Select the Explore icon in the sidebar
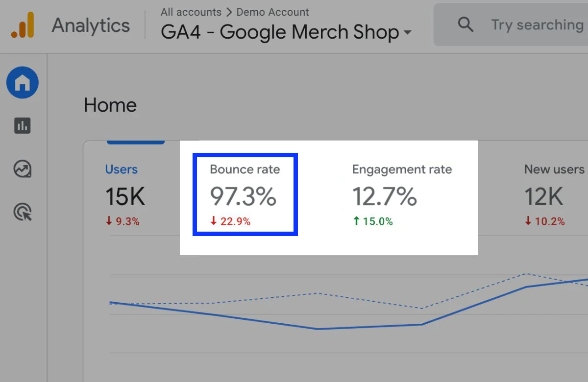The image size is (588, 382). coord(22,169)
